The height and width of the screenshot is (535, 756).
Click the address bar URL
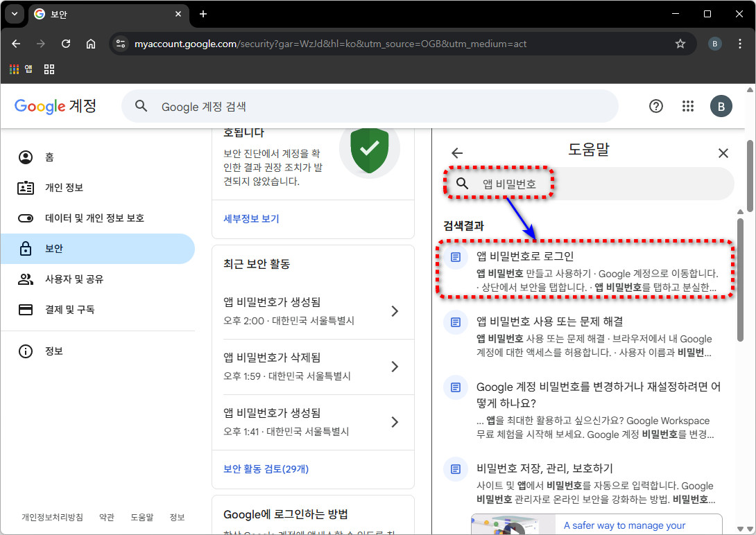pyautogui.click(x=330, y=44)
